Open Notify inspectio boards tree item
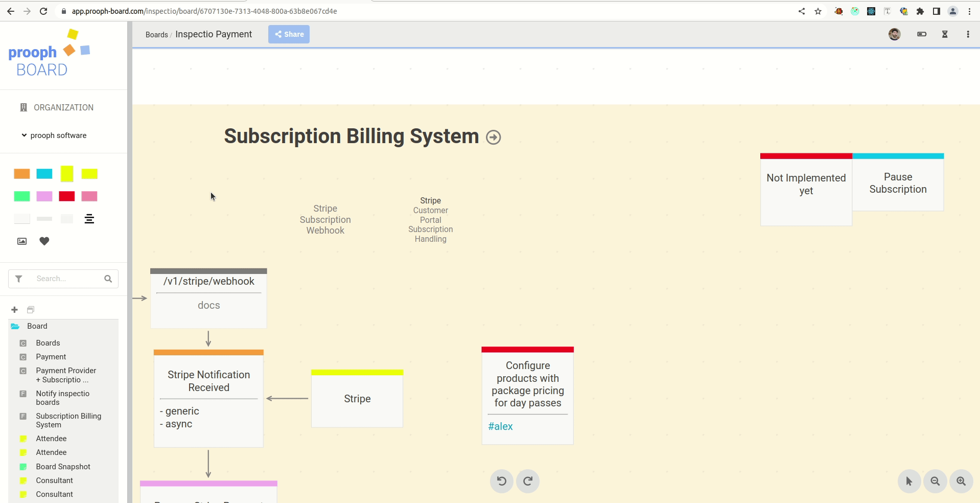 [x=63, y=398]
